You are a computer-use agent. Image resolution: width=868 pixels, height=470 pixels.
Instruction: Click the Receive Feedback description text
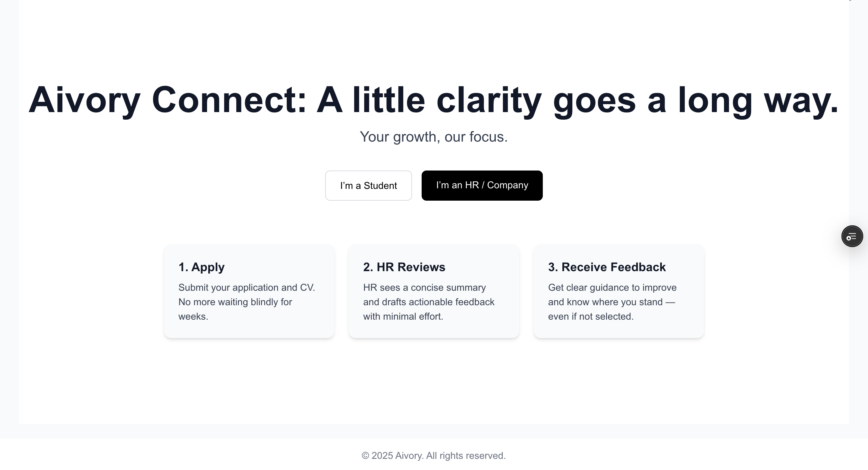tap(611, 302)
